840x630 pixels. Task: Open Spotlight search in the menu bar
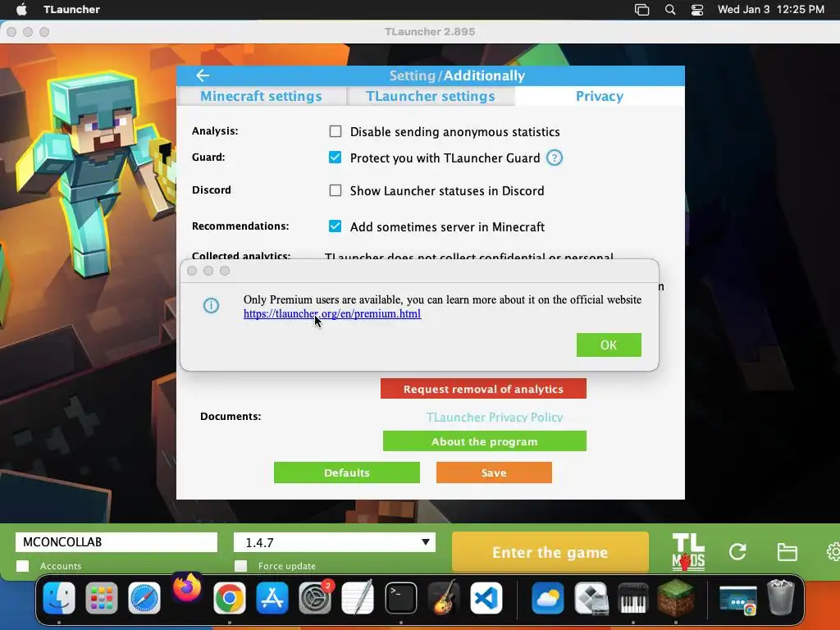(669, 10)
